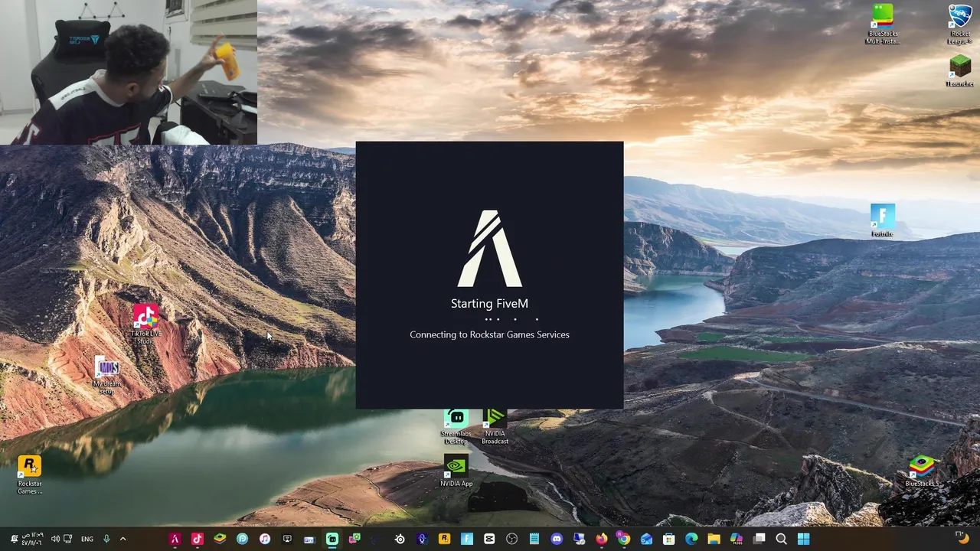Open the TikTok LIVE Studio desktop icon

(x=145, y=324)
